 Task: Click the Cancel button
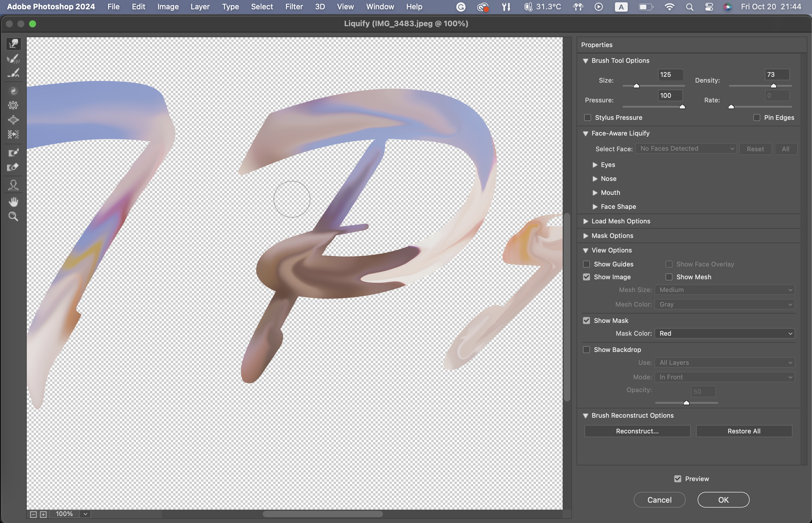click(659, 499)
